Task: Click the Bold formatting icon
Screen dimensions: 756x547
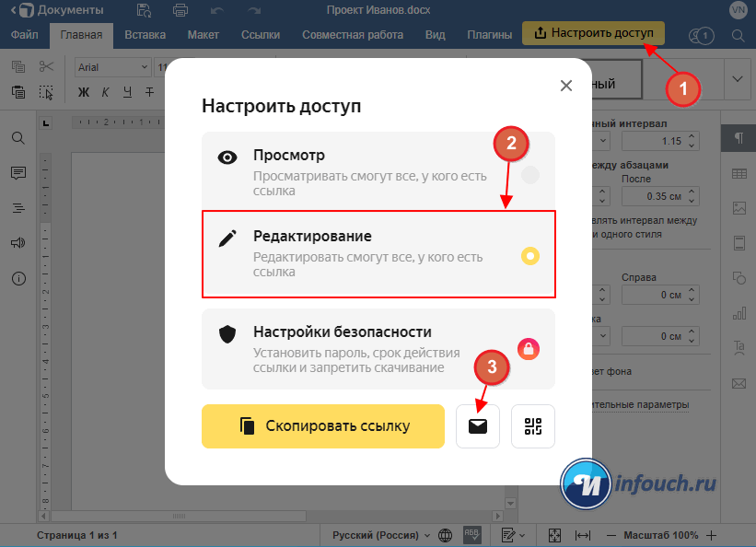Action: [x=84, y=91]
